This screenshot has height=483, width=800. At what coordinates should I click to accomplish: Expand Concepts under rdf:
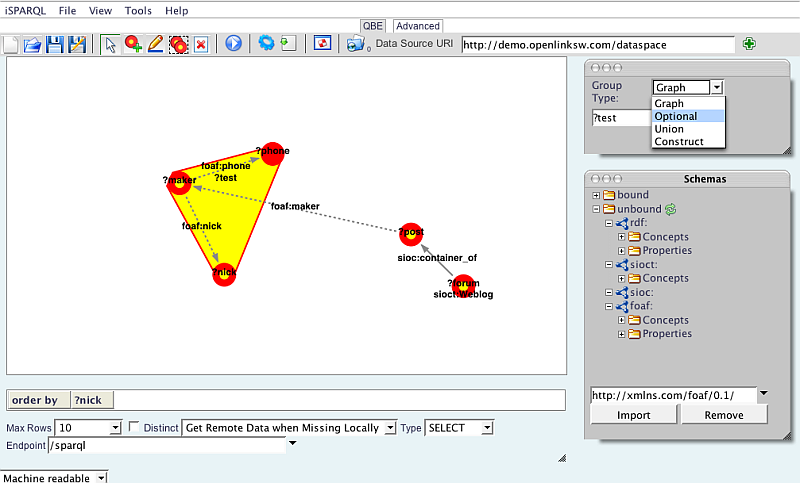[x=621, y=237]
